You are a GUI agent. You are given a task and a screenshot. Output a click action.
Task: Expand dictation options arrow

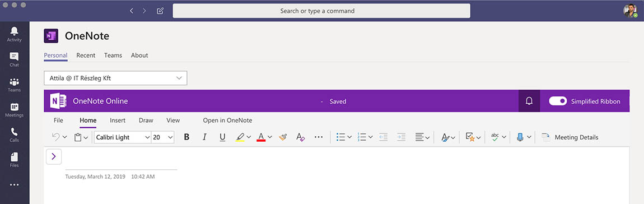coord(529,137)
